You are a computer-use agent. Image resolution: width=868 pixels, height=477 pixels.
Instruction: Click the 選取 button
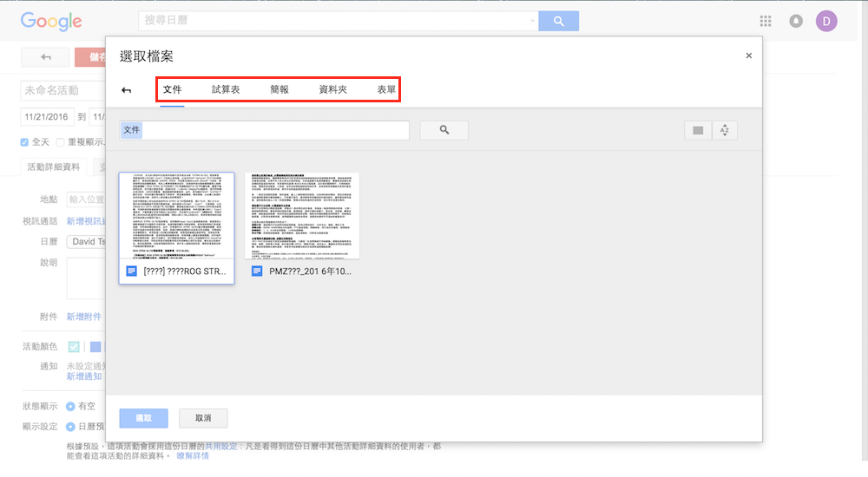[143, 418]
